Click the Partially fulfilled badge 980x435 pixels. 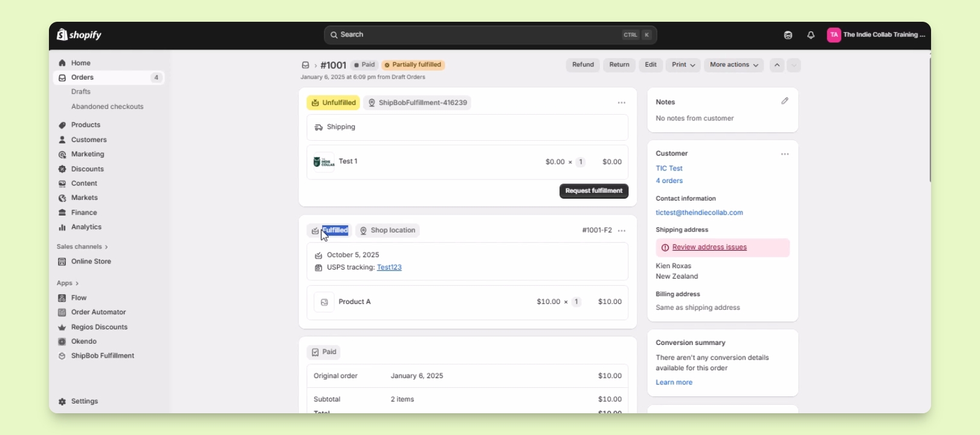tap(413, 65)
